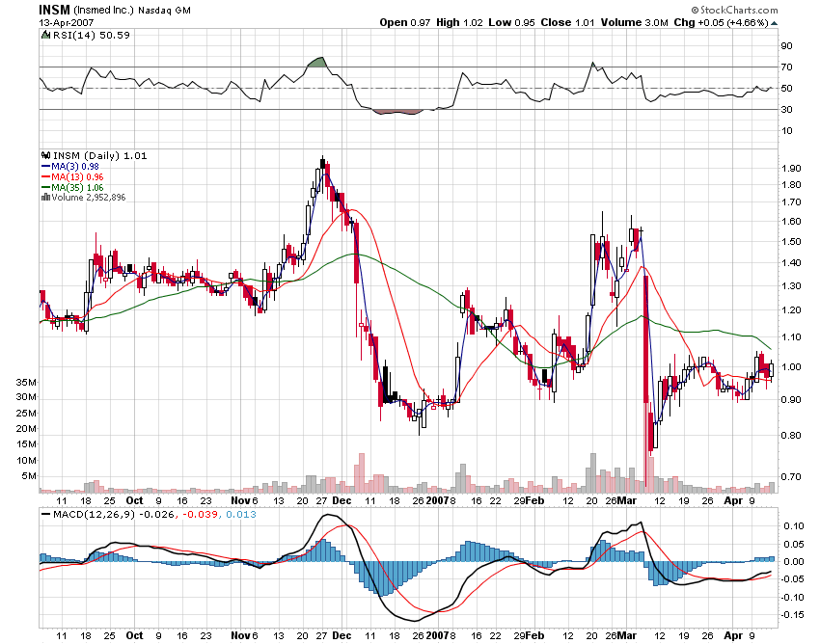This screenshot has width=820, height=644.
Task: Click the MA(35) 1.06 legend text
Action: click(x=77, y=188)
